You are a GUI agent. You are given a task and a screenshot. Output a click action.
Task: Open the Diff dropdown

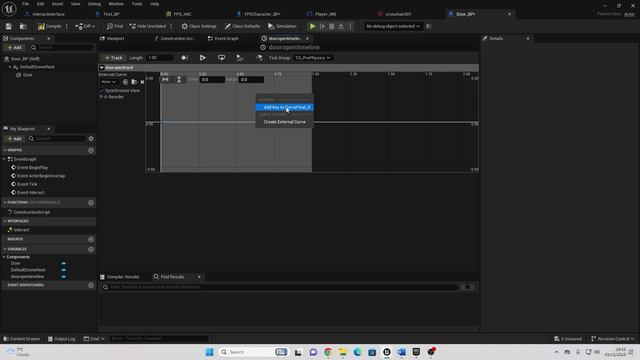(x=85, y=26)
